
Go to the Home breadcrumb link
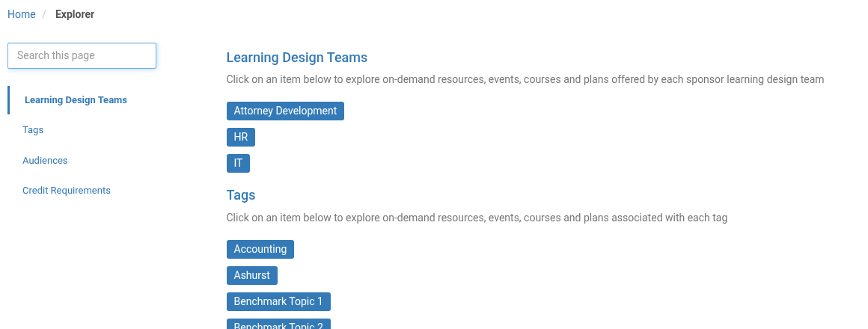tap(22, 14)
